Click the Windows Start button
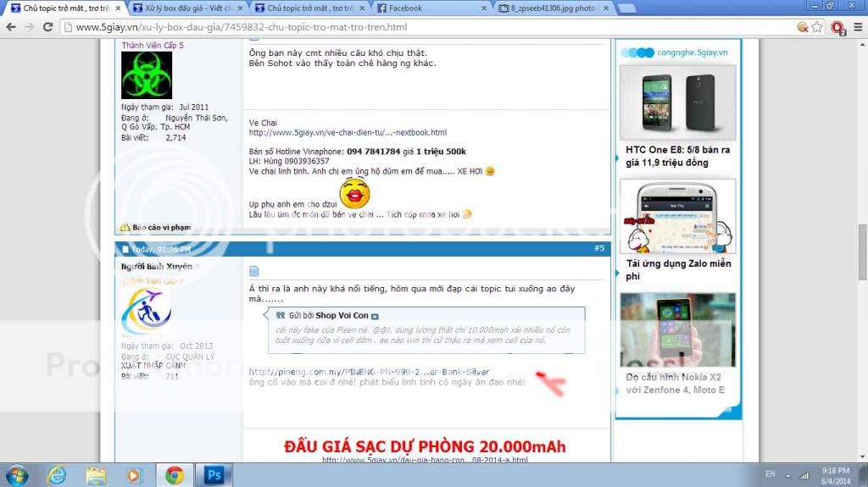The width and height of the screenshot is (868, 487). click(x=17, y=475)
